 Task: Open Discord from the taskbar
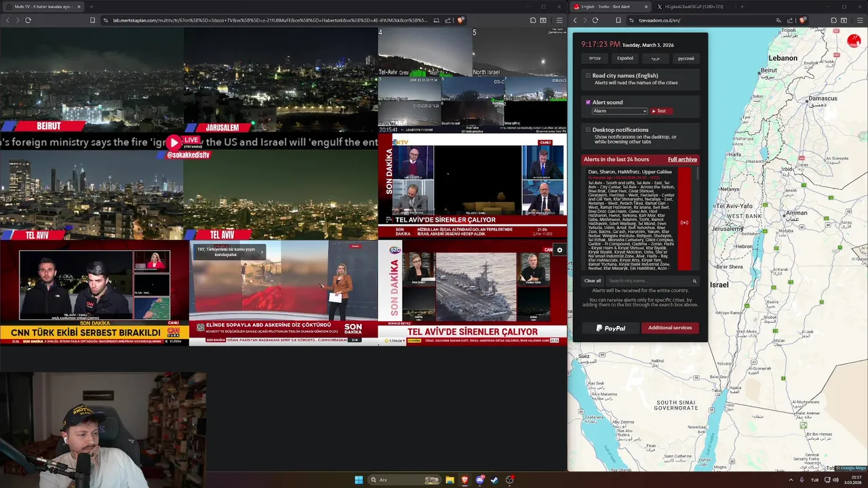click(479, 480)
